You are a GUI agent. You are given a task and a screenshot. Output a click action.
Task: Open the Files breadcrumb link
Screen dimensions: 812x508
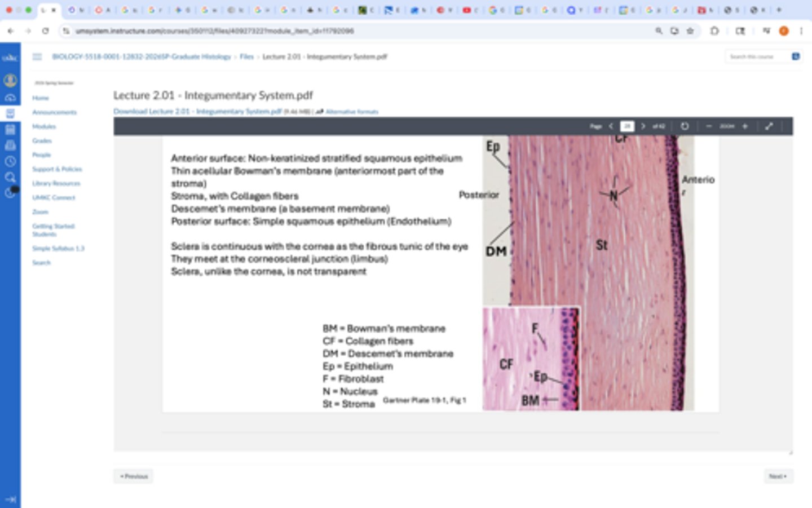click(246, 56)
